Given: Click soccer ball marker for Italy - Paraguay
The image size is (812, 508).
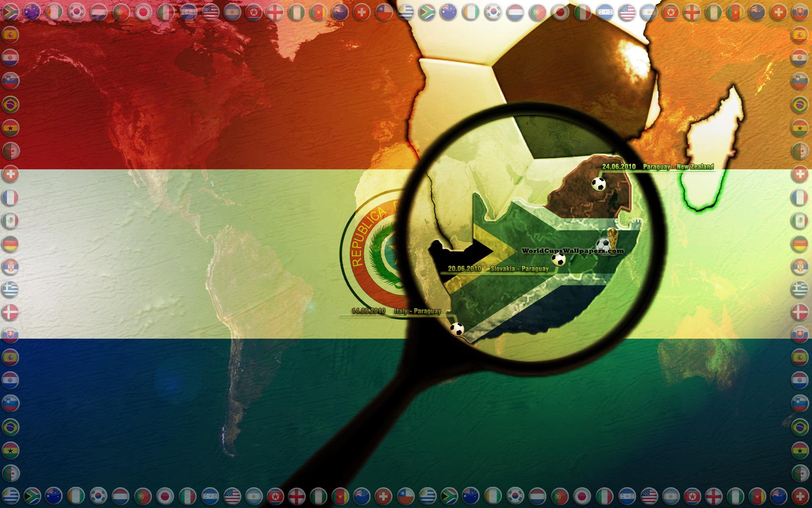Looking at the screenshot, I should [457, 329].
